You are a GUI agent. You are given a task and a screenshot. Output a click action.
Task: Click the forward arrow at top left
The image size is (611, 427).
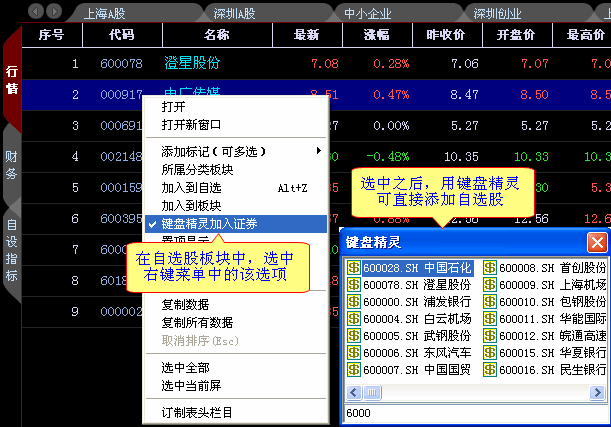[x=53, y=11]
